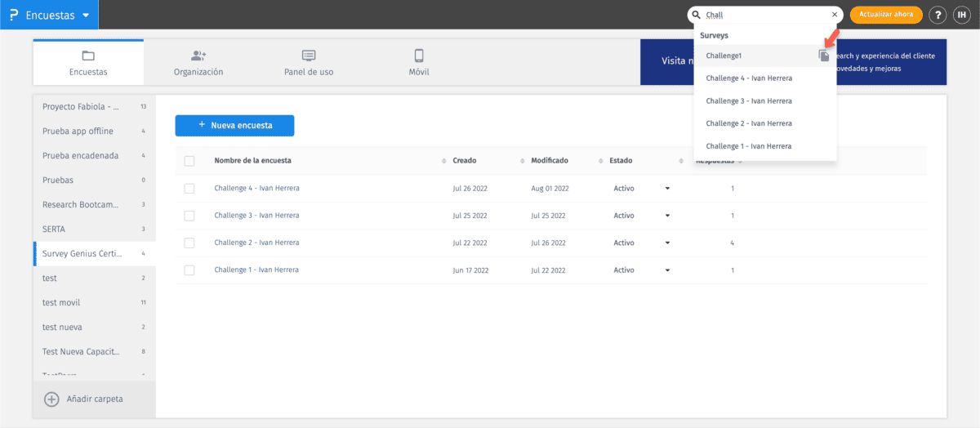Toggle the select-all checkbox in table header
Image resolution: width=980 pixels, height=428 pixels.
pos(189,161)
